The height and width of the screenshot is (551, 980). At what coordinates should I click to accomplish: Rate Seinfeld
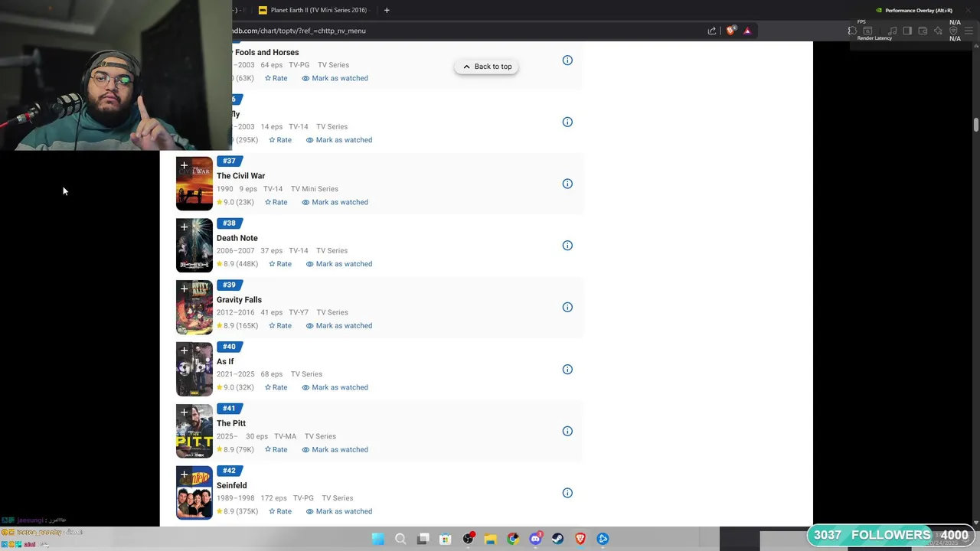pyautogui.click(x=280, y=511)
